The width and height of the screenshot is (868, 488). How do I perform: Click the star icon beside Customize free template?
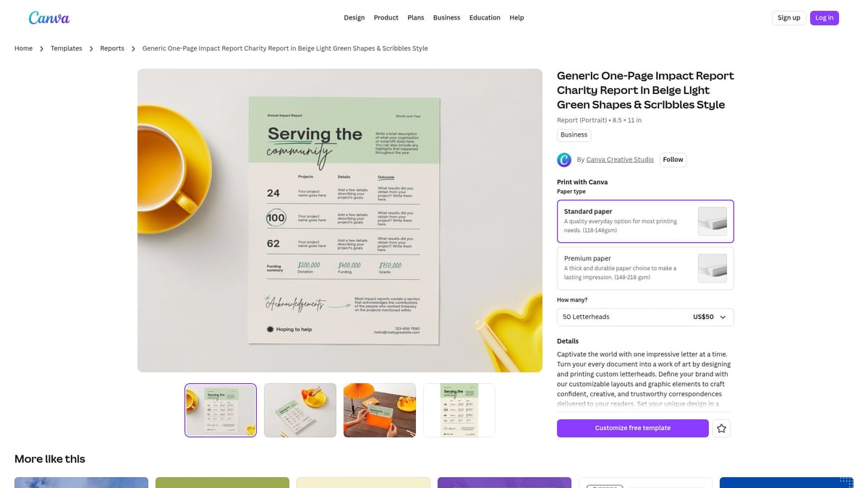(x=721, y=428)
